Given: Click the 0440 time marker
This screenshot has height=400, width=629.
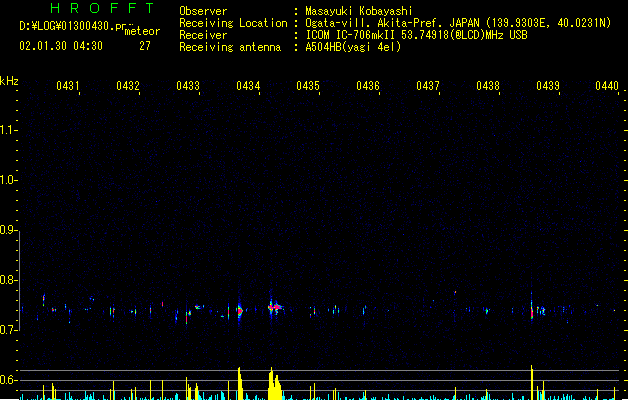Looking at the screenshot, I should point(607,86).
